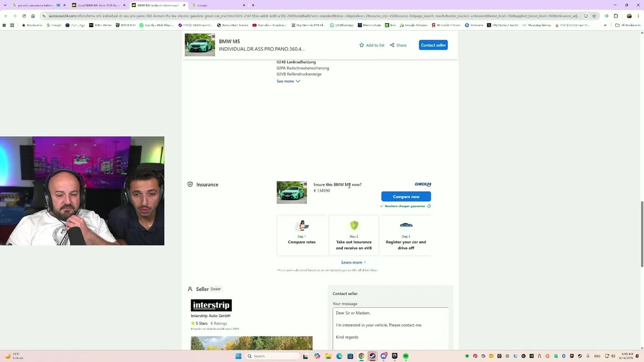Viewport: 644px width, 362px height.
Task: Open Spotify from the taskbar
Action: coord(406,356)
